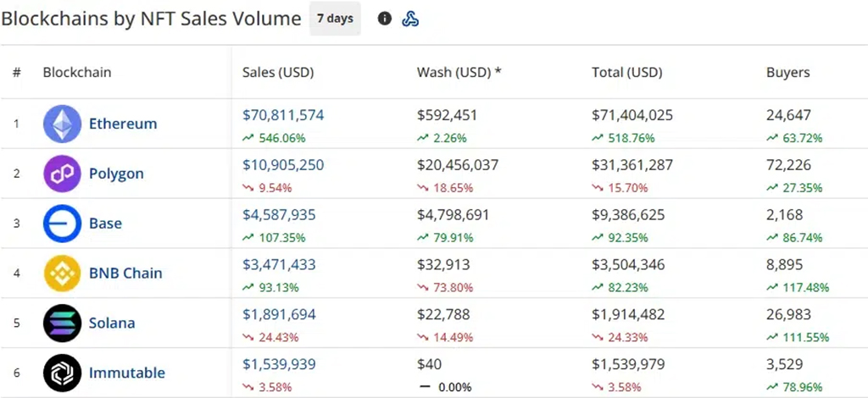868x398 pixels.
Task: Click the Solana logo icon
Action: (x=62, y=323)
